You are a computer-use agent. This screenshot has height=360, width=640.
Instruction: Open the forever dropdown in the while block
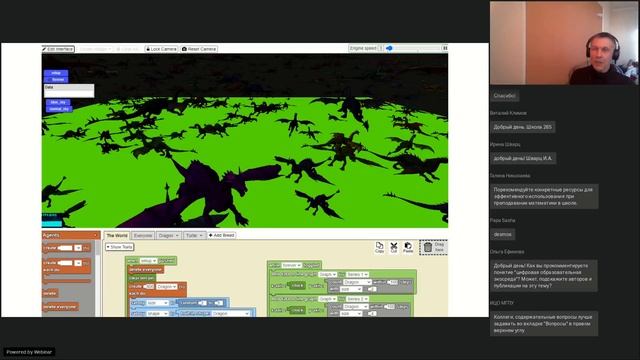coord(291,265)
